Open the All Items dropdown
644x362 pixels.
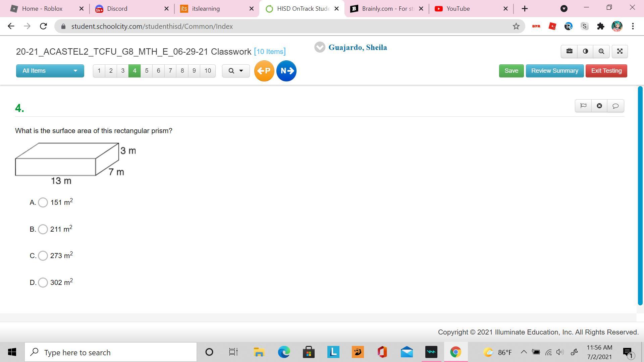point(50,71)
